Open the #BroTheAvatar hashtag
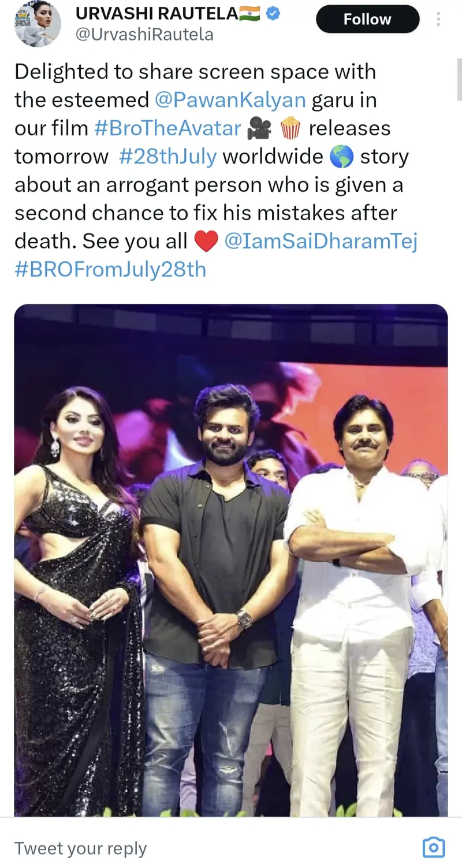462x868 pixels. (169, 128)
